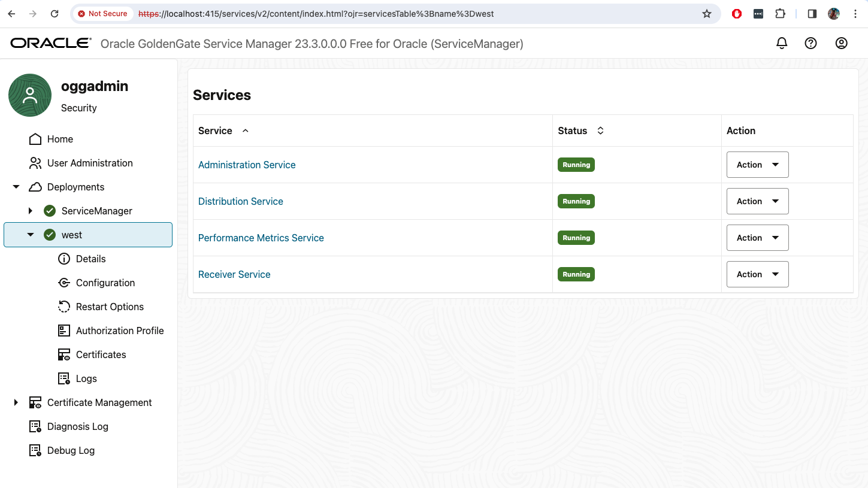
Task: Click the browser bookmark star icon
Action: tap(707, 14)
